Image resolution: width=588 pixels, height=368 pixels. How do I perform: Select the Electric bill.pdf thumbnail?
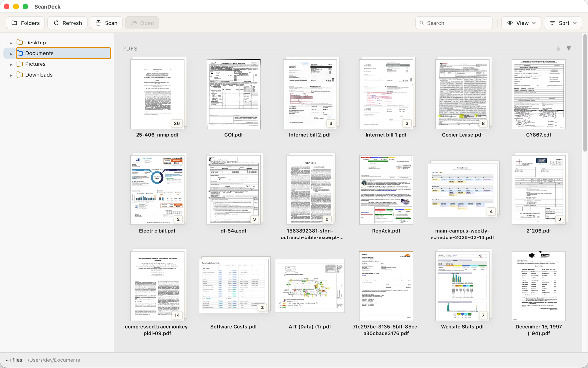point(158,189)
